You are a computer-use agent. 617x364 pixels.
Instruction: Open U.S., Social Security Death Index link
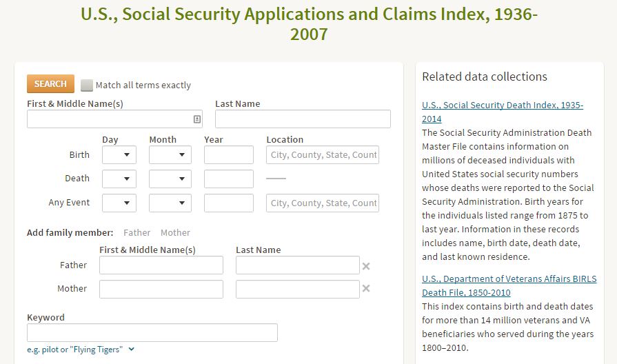coord(503,112)
